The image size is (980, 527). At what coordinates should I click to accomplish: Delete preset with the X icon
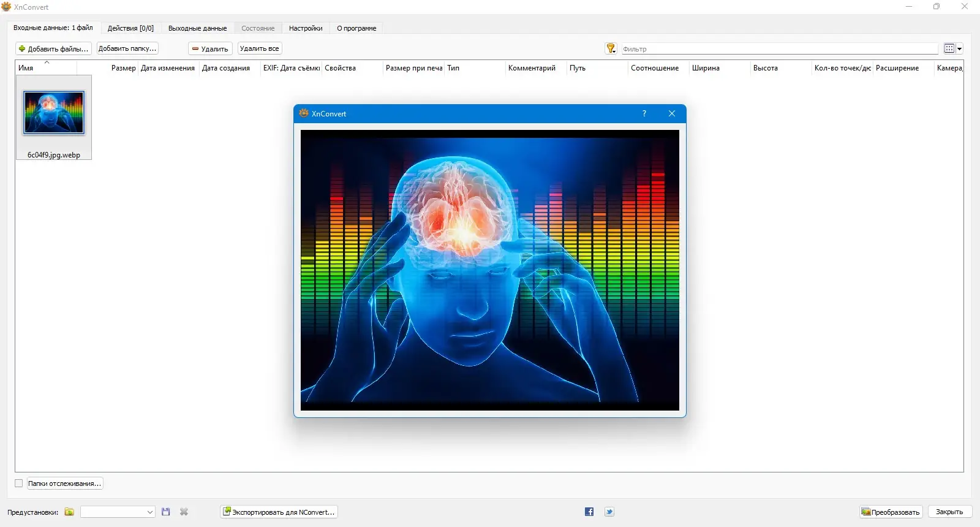pos(184,512)
